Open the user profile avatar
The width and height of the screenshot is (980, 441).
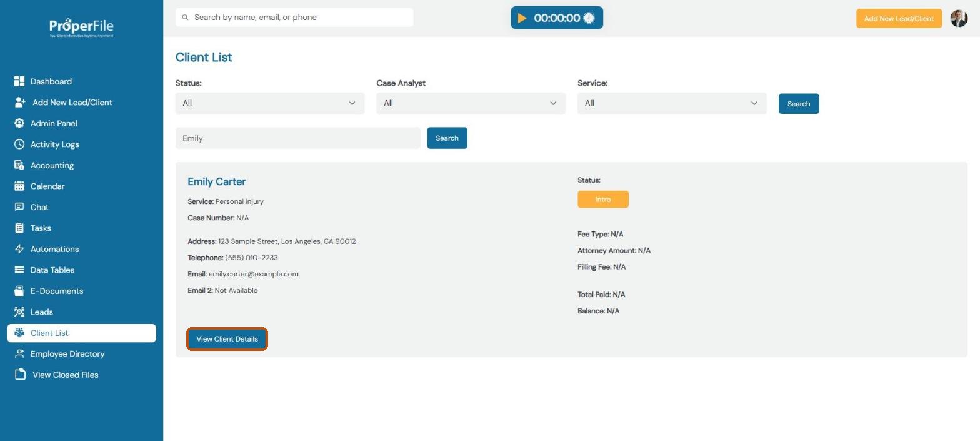click(959, 18)
